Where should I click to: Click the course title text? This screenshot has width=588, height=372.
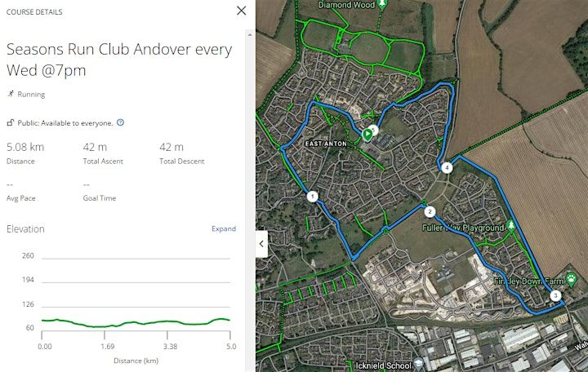pos(119,60)
